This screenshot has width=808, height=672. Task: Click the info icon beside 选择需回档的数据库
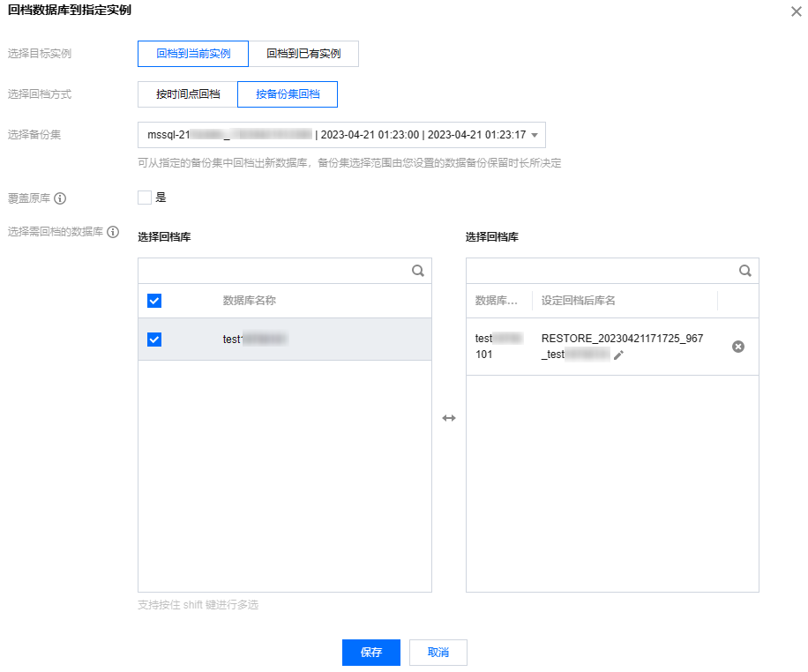click(x=113, y=232)
